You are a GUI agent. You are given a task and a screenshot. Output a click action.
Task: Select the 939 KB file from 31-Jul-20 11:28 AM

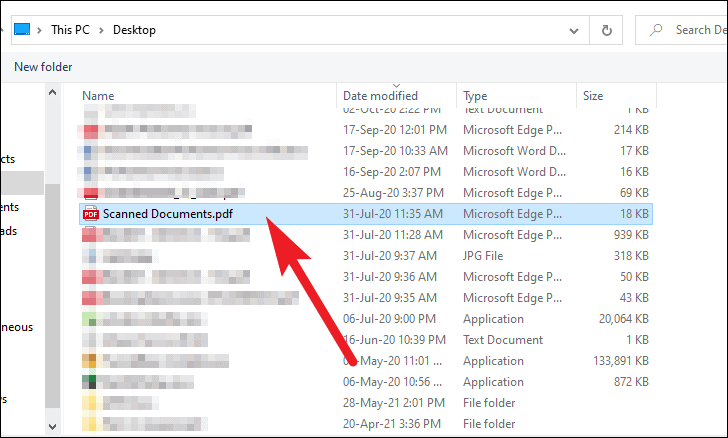(x=366, y=235)
